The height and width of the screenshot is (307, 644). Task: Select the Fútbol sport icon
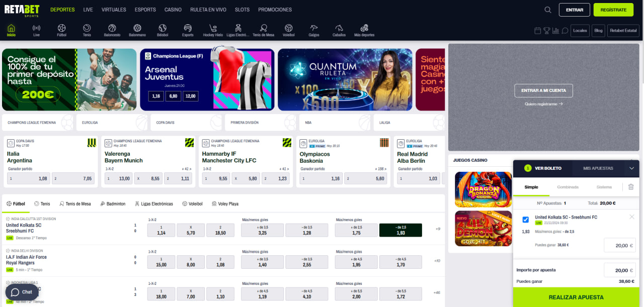click(x=61, y=30)
